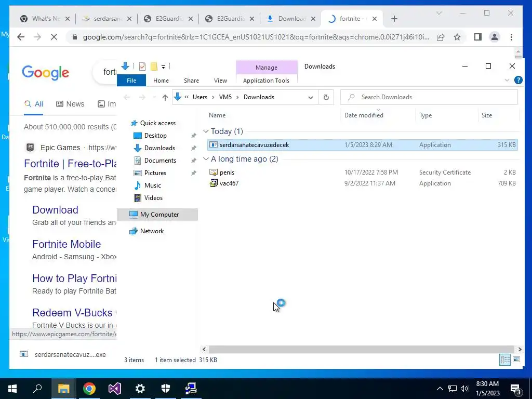Open the Download sitelink in results
This screenshot has height=399, width=532.
[55, 210]
